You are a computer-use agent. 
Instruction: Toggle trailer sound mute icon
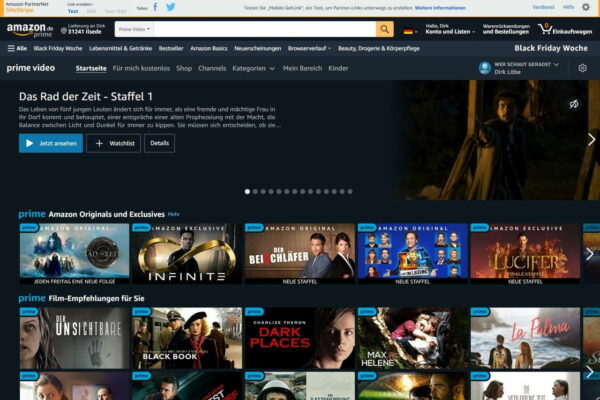574,104
